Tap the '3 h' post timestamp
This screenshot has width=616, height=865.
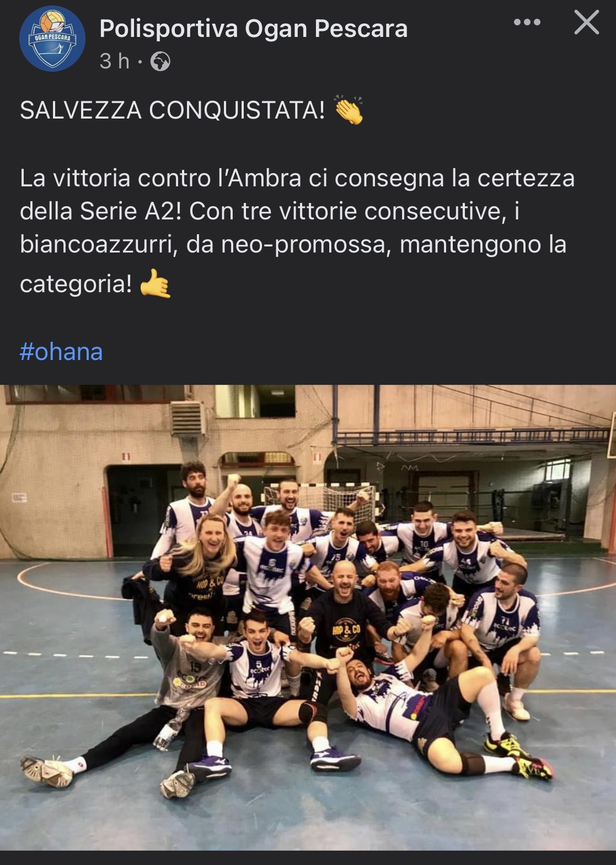[x=114, y=61]
